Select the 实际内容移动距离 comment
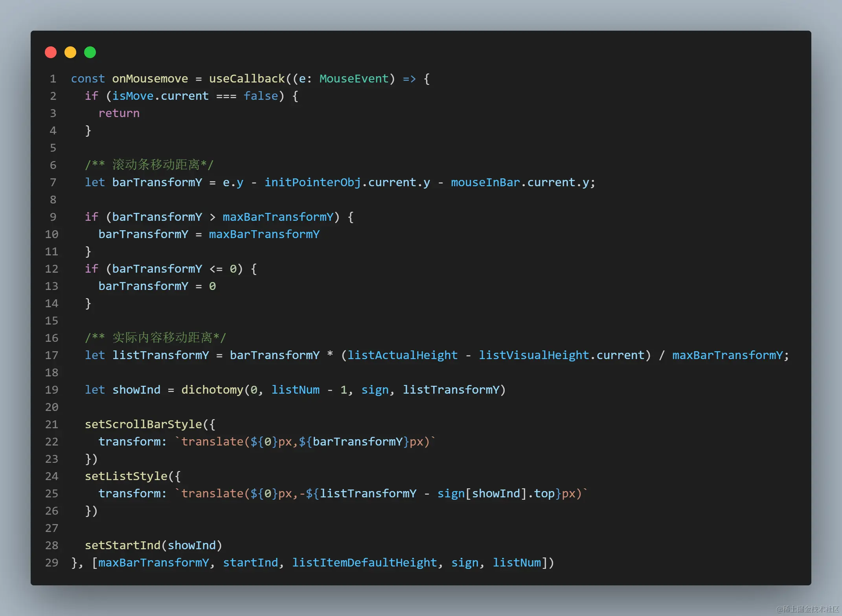Screen dimensions: 842x616 156,337
